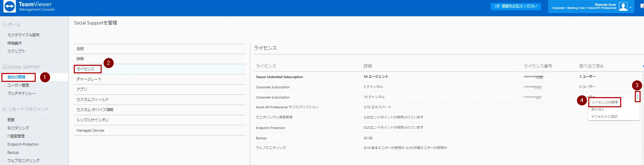
Task: Click the Assist AR Professional サブスクリプション row
Action: (448, 107)
